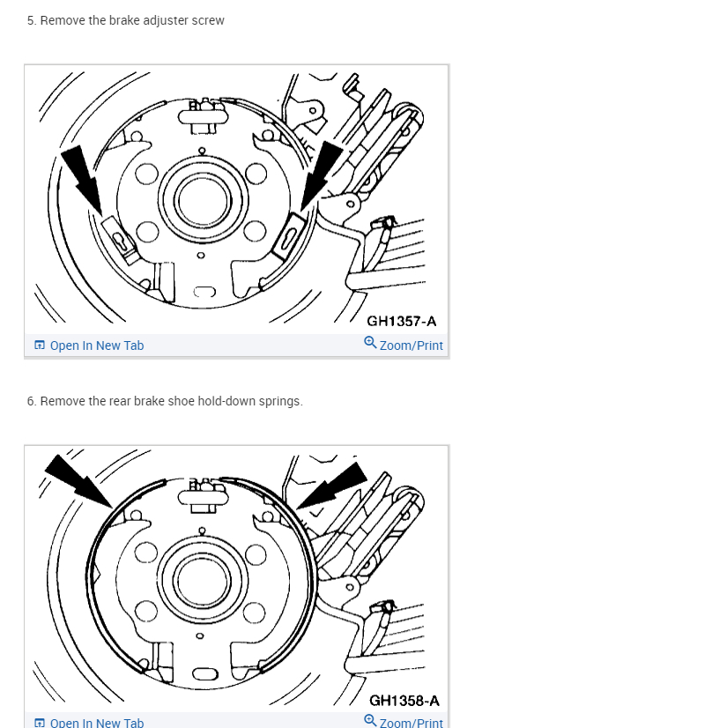712x728 pixels.
Task: Select Zoom/Print for the adjuster screw diagram
Action: tap(404, 345)
